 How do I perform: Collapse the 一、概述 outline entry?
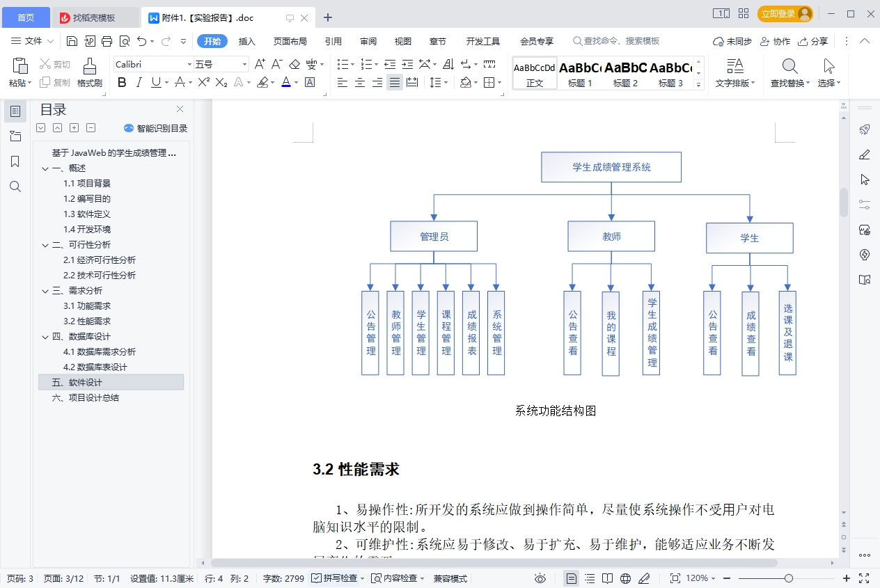point(44,168)
